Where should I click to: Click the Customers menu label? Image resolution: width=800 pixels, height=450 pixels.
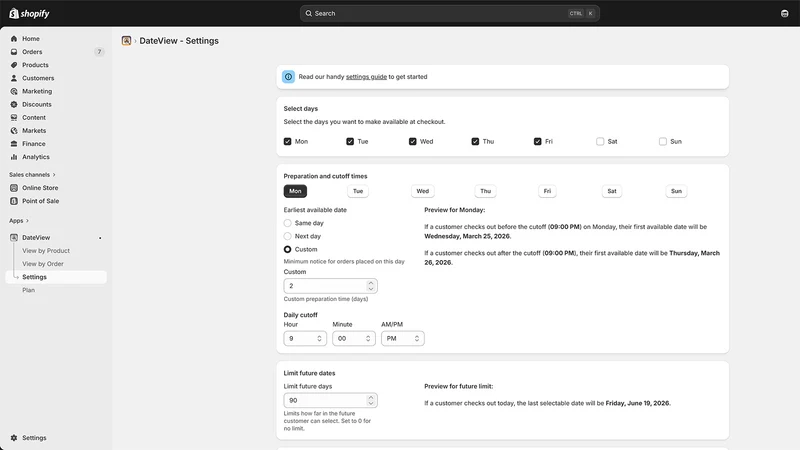click(38, 78)
